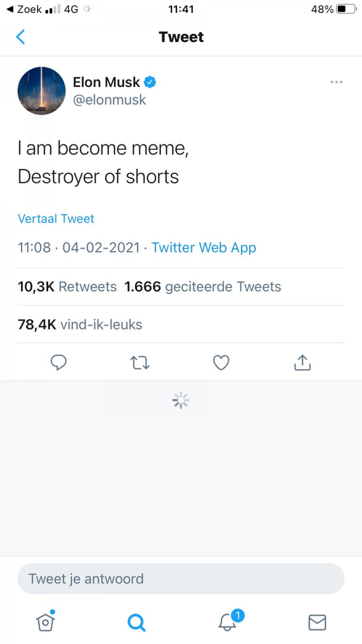The height and width of the screenshot is (644, 362).
Task: Tap the Tweet je antwoord field
Action: [x=181, y=579]
